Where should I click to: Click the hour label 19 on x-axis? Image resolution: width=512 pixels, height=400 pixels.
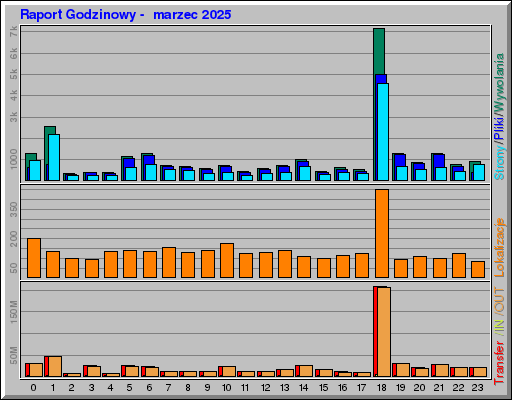400,388
